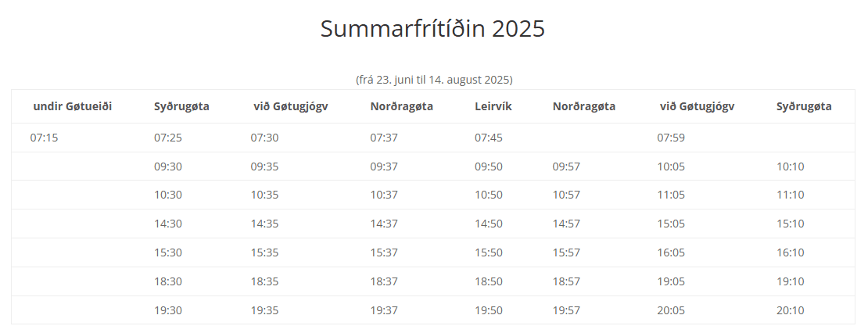The width and height of the screenshot is (868, 333).
Task: Click the 07:59 time cell
Action: (x=671, y=138)
